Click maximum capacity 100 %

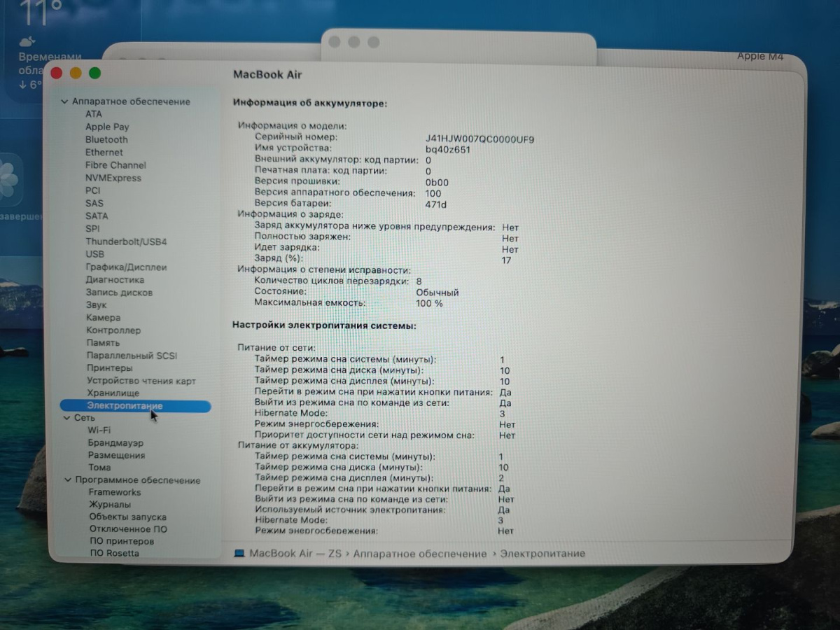click(429, 304)
